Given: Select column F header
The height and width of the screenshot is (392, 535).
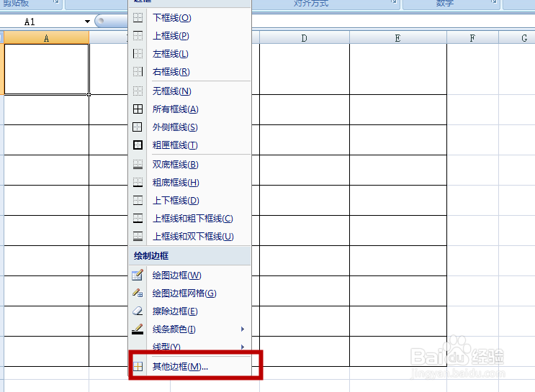Looking at the screenshot, I should pos(472,38).
